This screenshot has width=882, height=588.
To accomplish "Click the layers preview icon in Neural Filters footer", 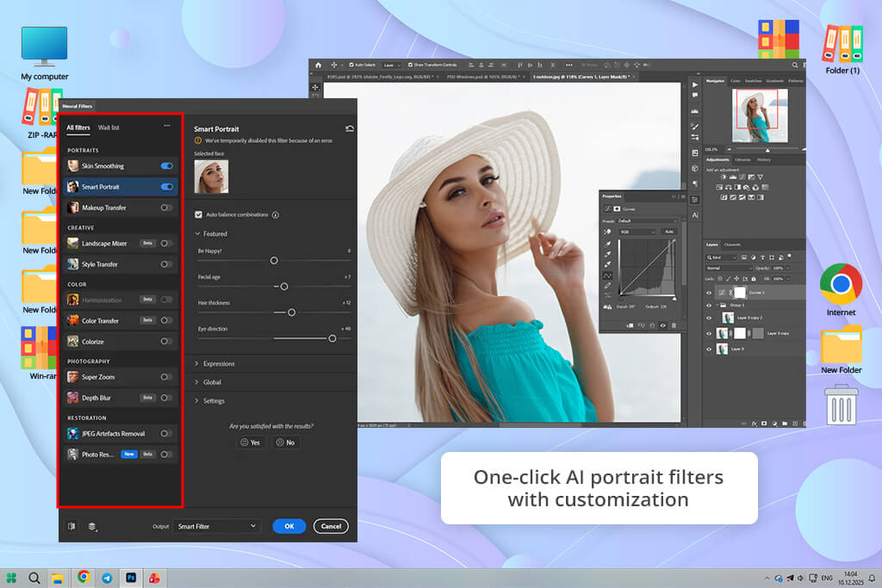I will (92, 526).
